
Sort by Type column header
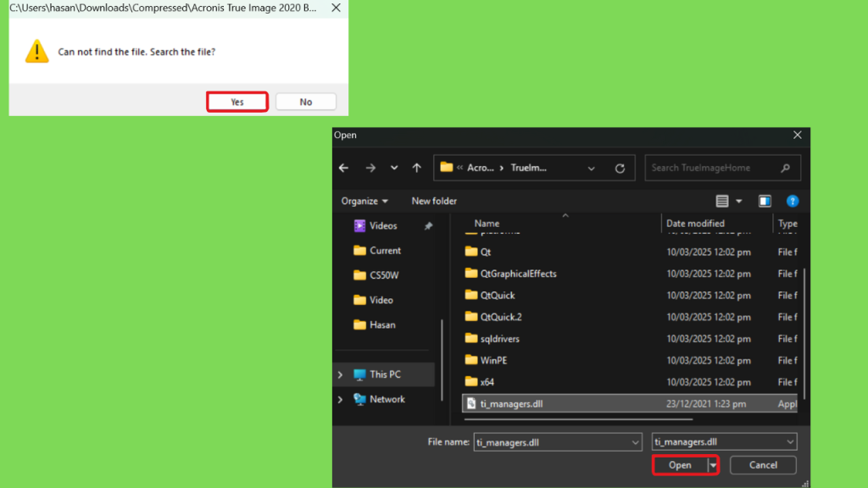[x=787, y=224]
